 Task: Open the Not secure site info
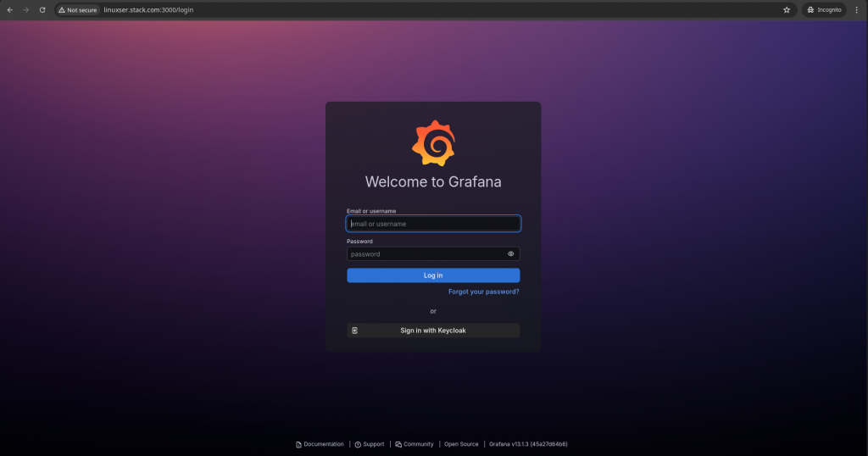[77, 10]
